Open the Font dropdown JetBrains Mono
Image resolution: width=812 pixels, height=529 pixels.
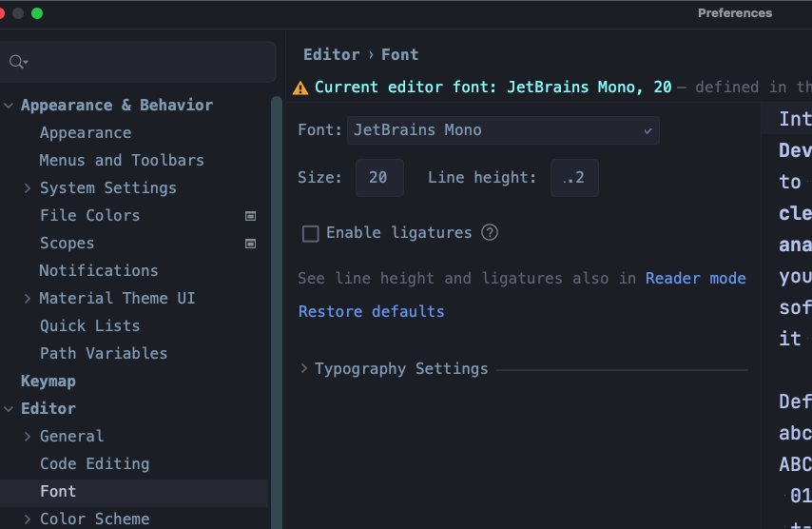(x=503, y=130)
